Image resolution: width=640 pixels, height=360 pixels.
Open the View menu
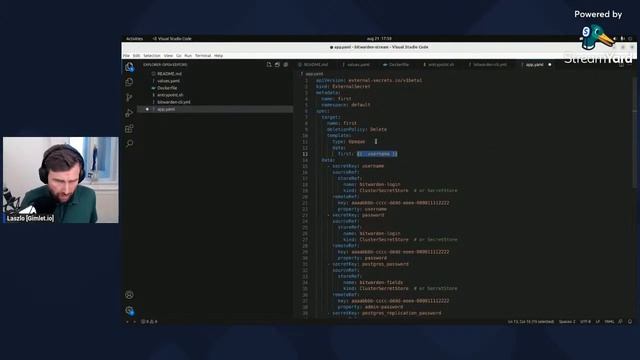tap(168, 56)
